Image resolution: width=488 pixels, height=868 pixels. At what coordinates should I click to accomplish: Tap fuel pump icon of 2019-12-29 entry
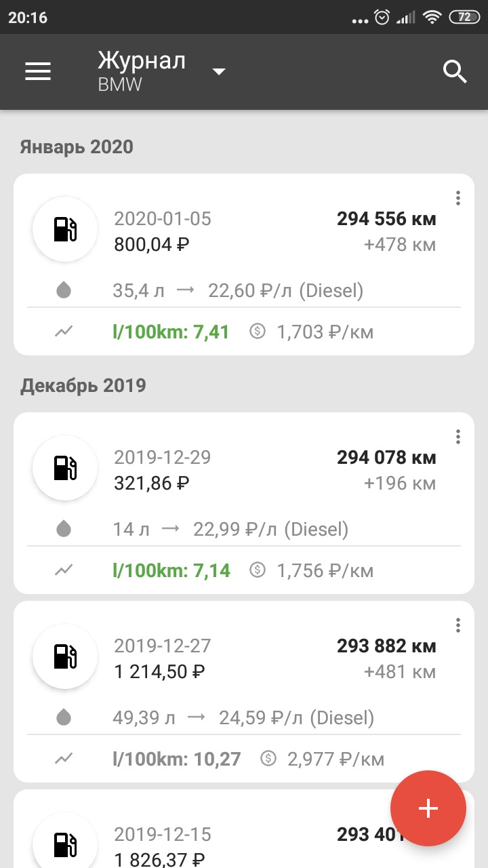click(x=65, y=468)
